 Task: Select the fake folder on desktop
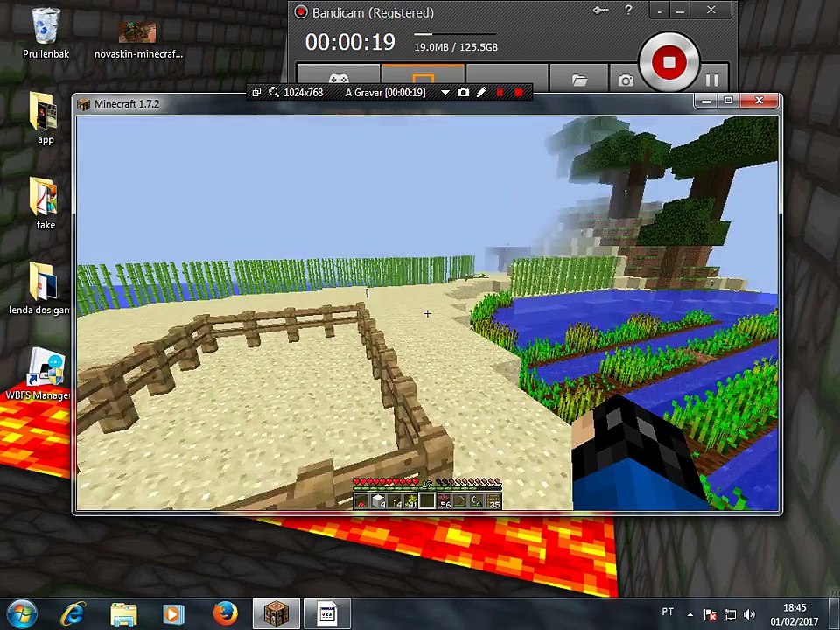coord(45,203)
